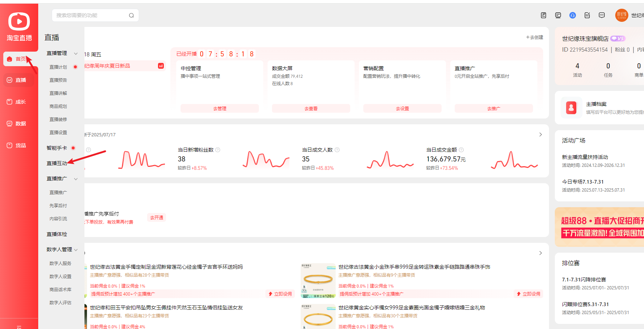Viewport: 644px width, 329px height.
Task: Click the search magnifier icon
Action: coord(131,15)
